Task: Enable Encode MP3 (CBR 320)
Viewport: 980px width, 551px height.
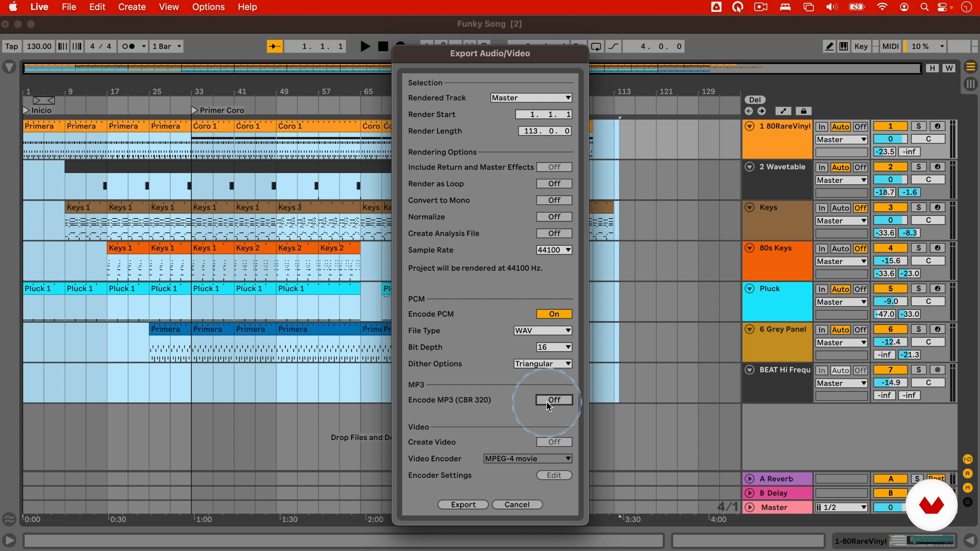Action: [x=554, y=400]
